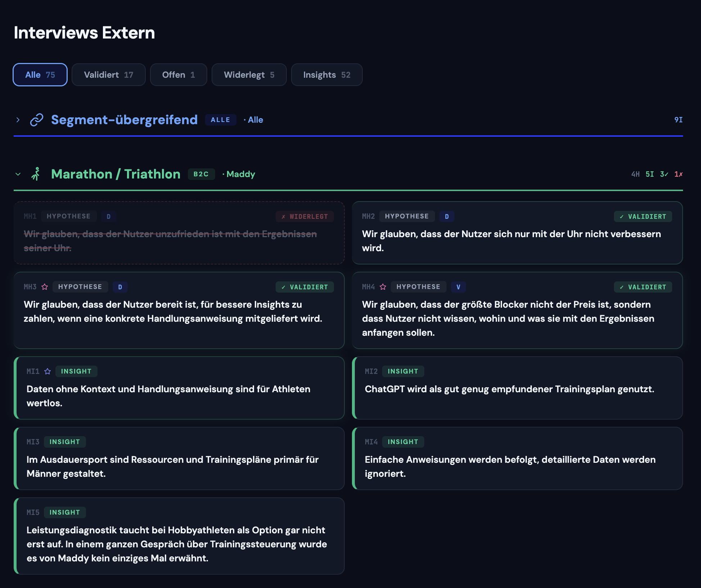Click the Marathon / Triathlon heading
Viewport: 701px width, 588px height.
coord(116,174)
